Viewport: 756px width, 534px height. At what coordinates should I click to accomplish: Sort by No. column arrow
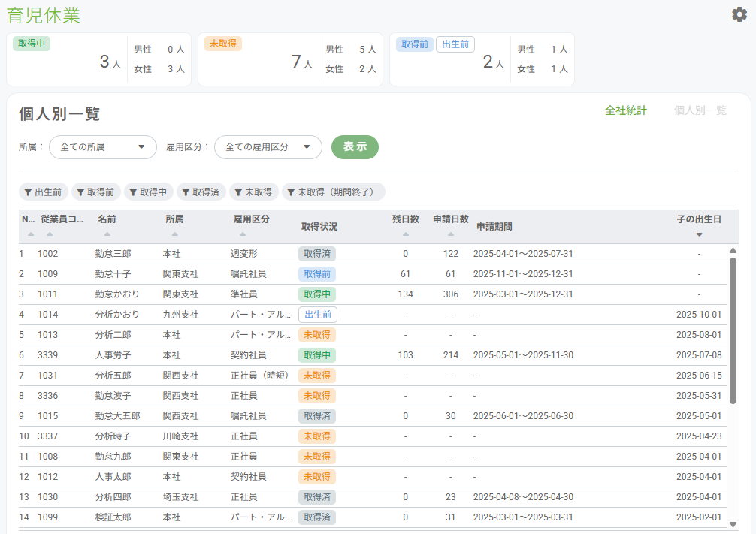[31, 234]
